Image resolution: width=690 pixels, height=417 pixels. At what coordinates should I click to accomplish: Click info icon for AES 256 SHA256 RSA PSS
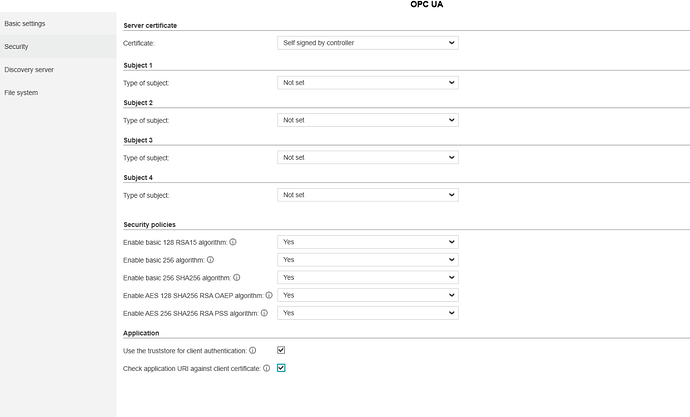click(x=264, y=313)
